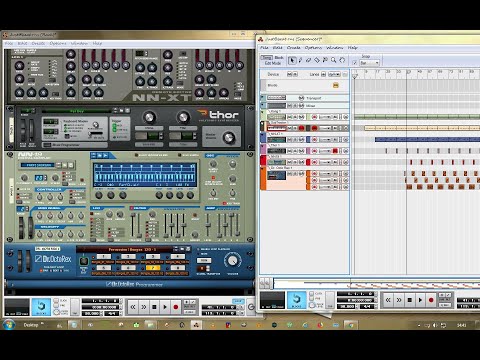Click the yellow Blocks track mute icon

(x=336, y=85)
